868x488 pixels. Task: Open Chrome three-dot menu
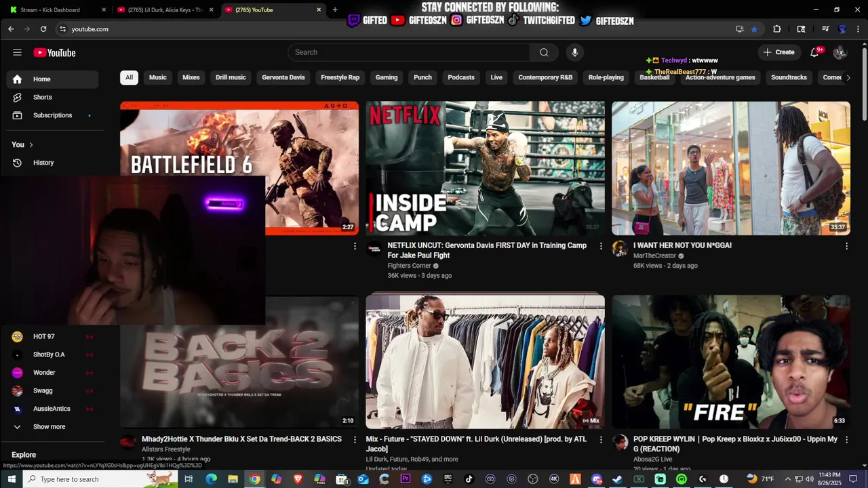(x=859, y=29)
